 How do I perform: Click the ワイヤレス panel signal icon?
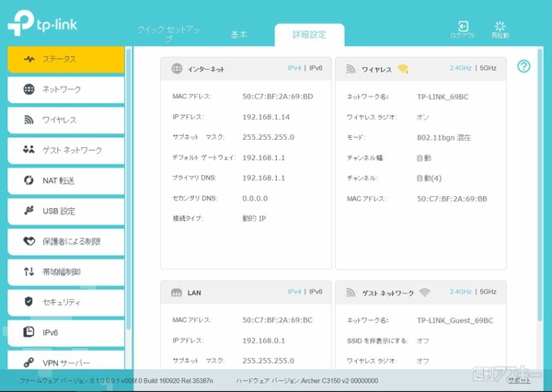(x=351, y=69)
